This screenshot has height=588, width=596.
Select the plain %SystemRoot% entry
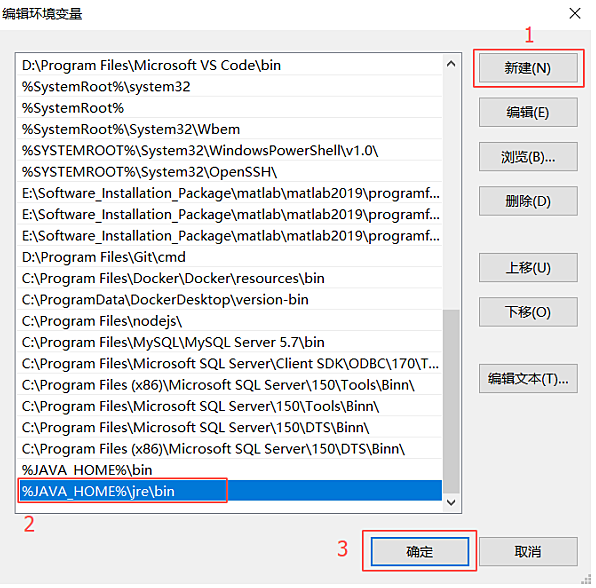229,108
